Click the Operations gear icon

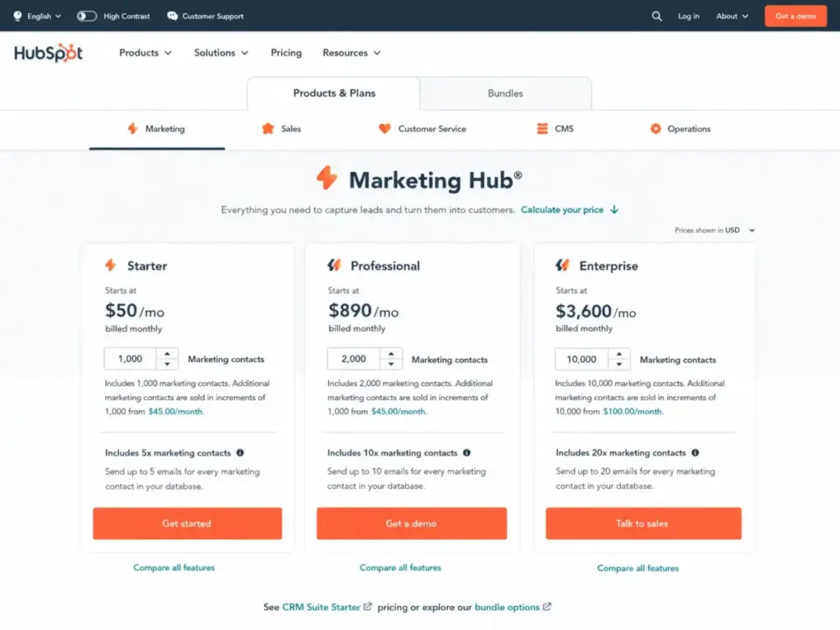coord(655,129)
